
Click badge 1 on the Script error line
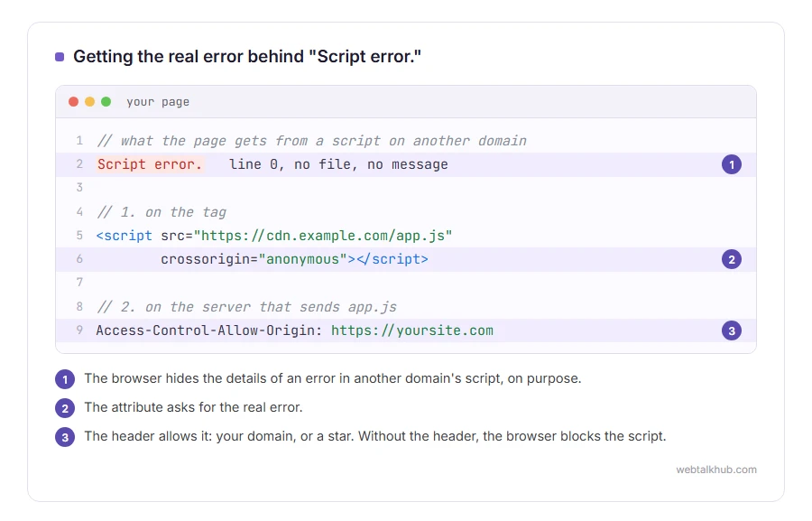coord(731,165)
